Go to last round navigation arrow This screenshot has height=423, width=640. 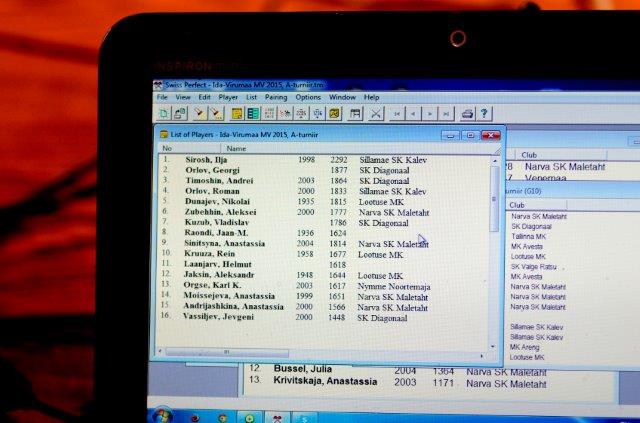[x=444, y=114]
